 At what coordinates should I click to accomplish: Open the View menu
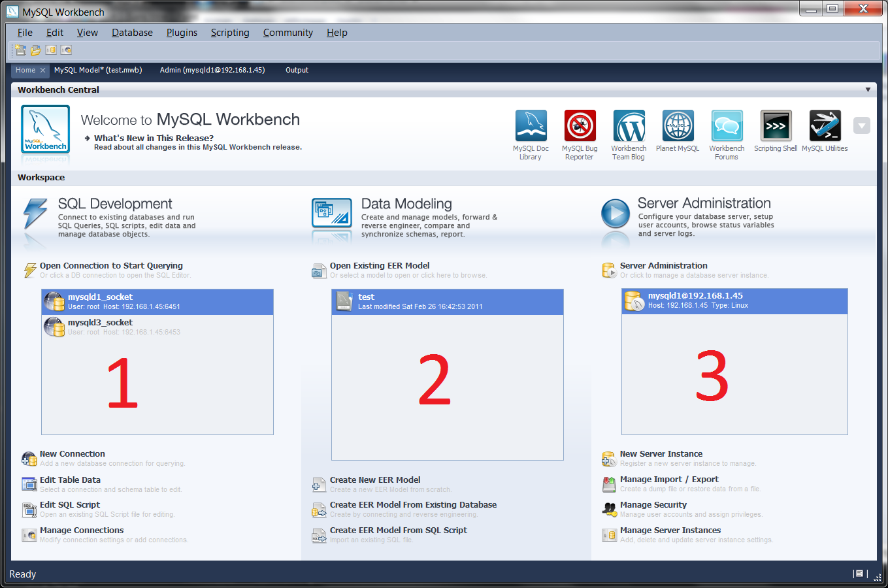click(x=87, y=33)
